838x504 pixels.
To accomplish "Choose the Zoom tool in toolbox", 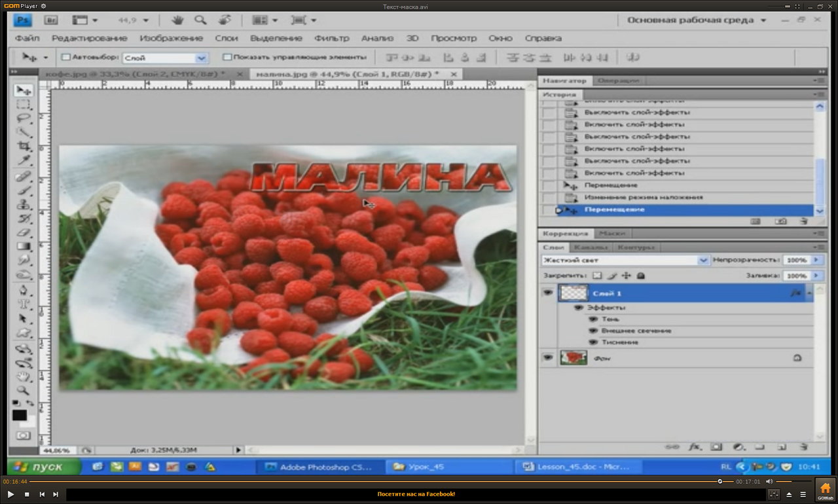I will pos(24,390).
